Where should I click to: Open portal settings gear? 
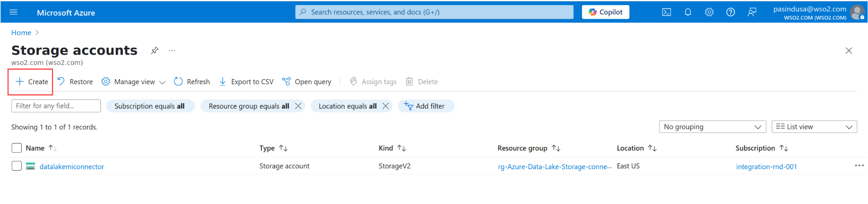709,12
